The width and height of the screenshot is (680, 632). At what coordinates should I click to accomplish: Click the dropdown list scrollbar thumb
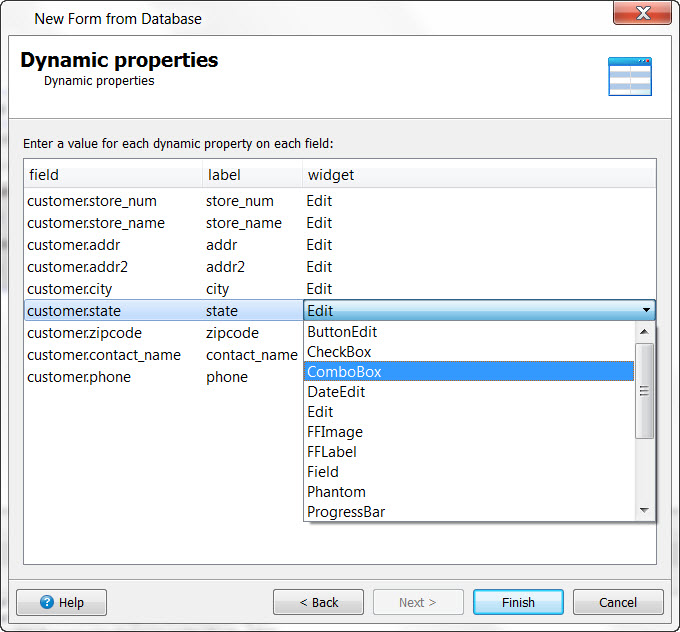point(645,390)
